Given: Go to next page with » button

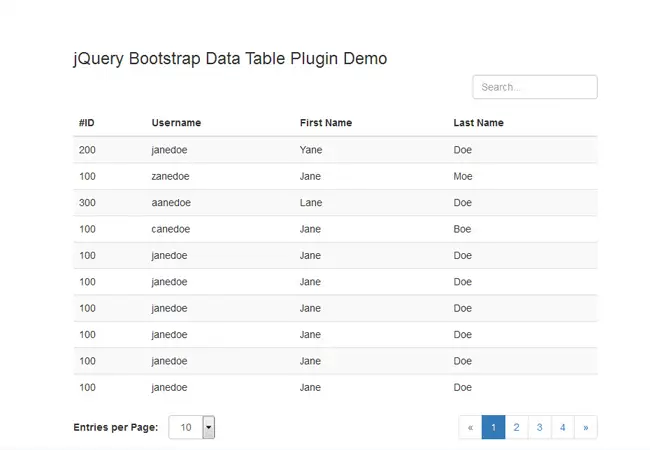Looking at the screenshot, I should tap(586, 427).
